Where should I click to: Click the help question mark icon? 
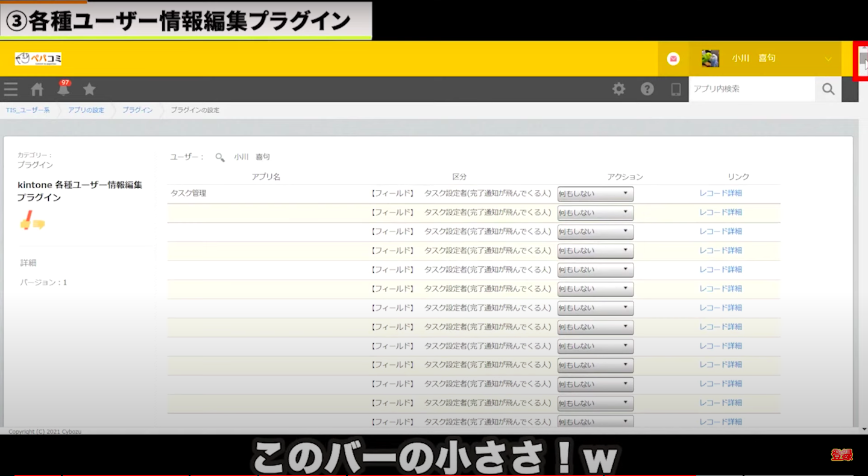pos(647,89)
